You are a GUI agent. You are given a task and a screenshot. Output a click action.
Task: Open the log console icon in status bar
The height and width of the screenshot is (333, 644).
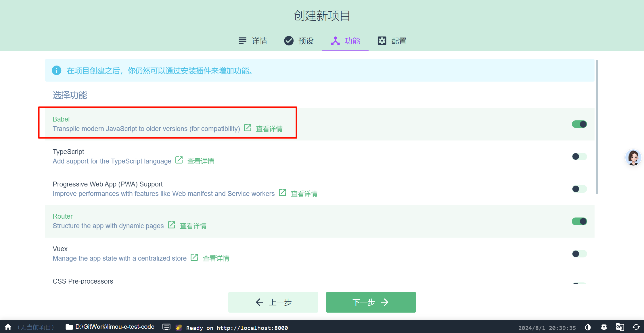point(166,327)
